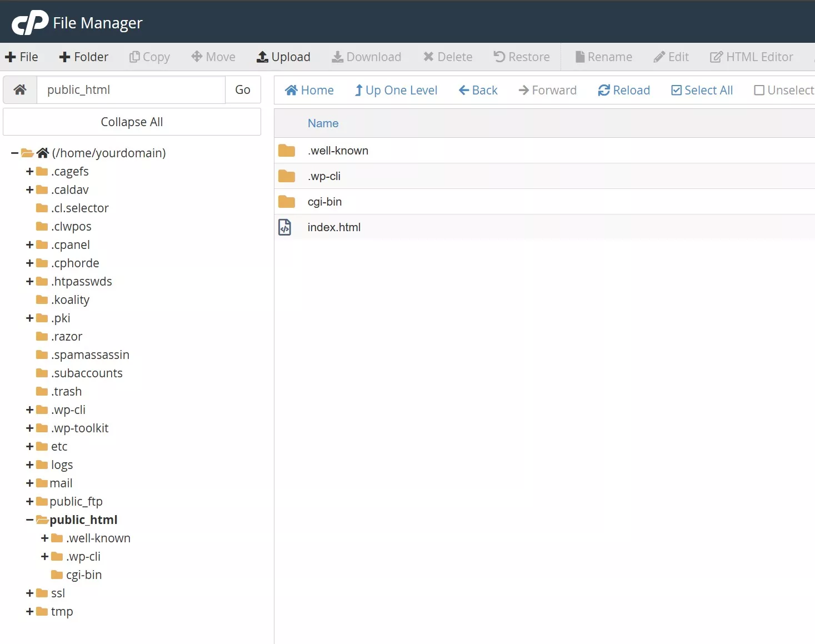Click the Up One Level arrow
Viewport: 815px width, 644px height.
[359, 90]
